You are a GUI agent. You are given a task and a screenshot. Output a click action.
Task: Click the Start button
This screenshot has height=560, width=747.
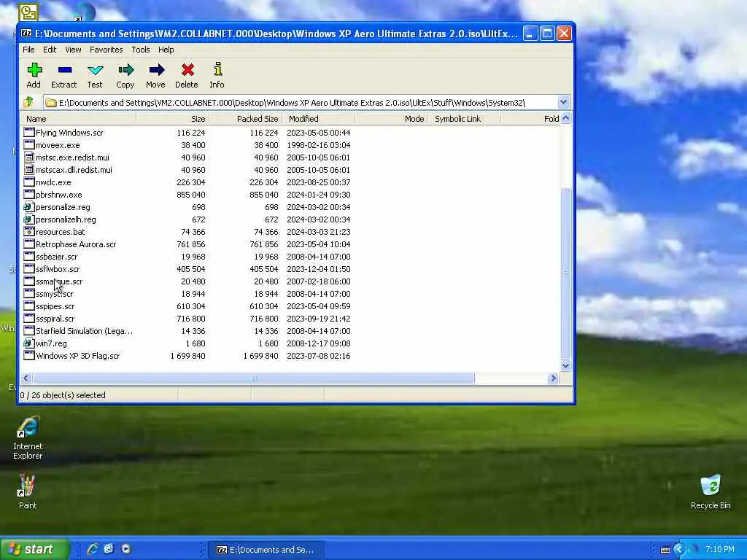(35, 549)
